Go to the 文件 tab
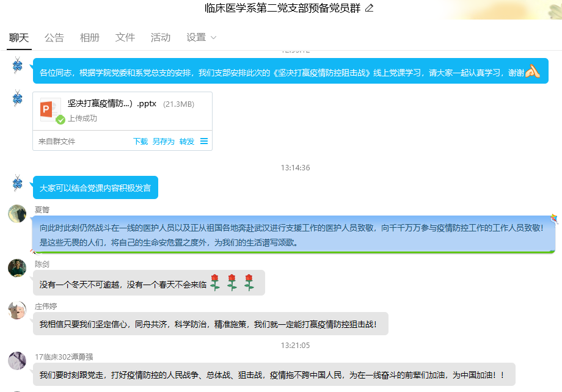The height and width of the screenshot is (392, 562). coord(125,37)
